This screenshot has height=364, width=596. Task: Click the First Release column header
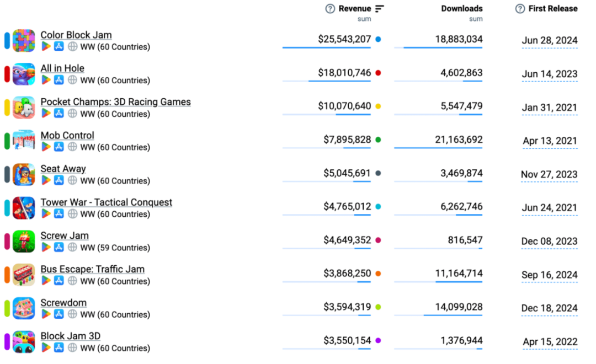point(552,9)
